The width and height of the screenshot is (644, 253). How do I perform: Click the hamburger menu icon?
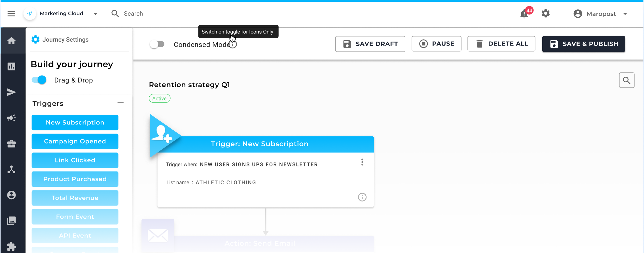11,14
